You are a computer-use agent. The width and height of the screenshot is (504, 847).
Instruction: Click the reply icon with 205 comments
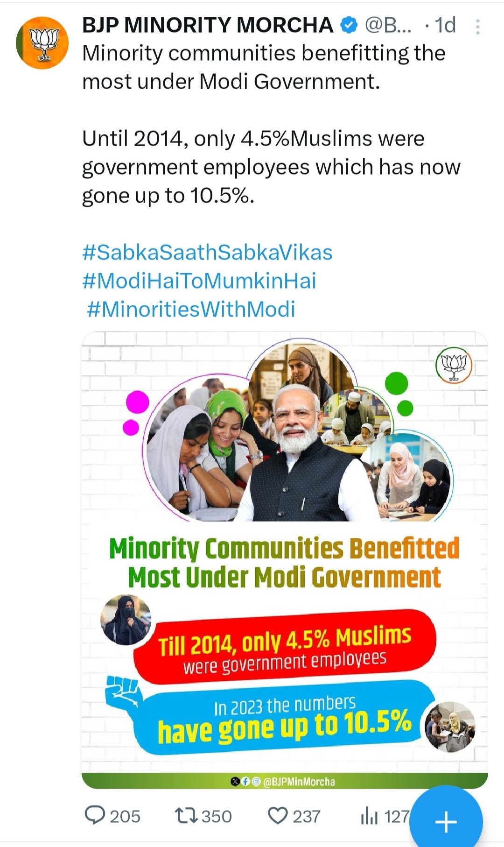click(x=95, y=815)
